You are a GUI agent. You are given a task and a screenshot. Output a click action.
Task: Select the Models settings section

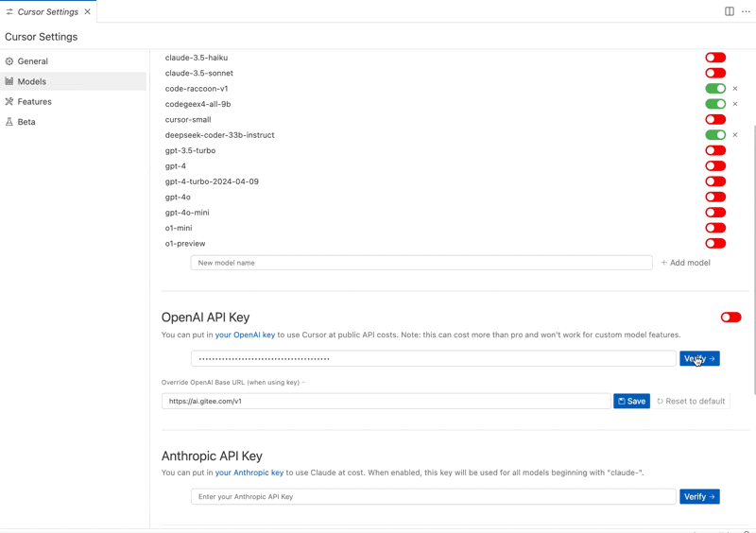[x=74, y=81]
